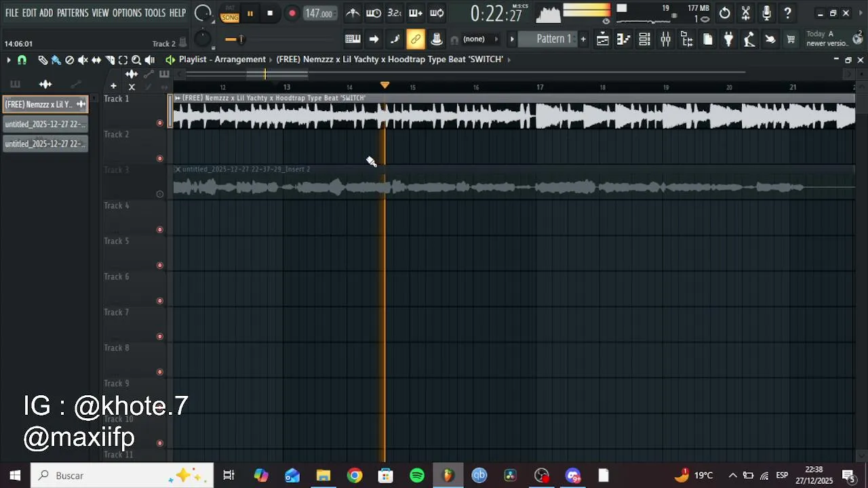Select the Slip tool in the playlist toolbar
Viewport: 868px width, 488px height.
[96, 60]
